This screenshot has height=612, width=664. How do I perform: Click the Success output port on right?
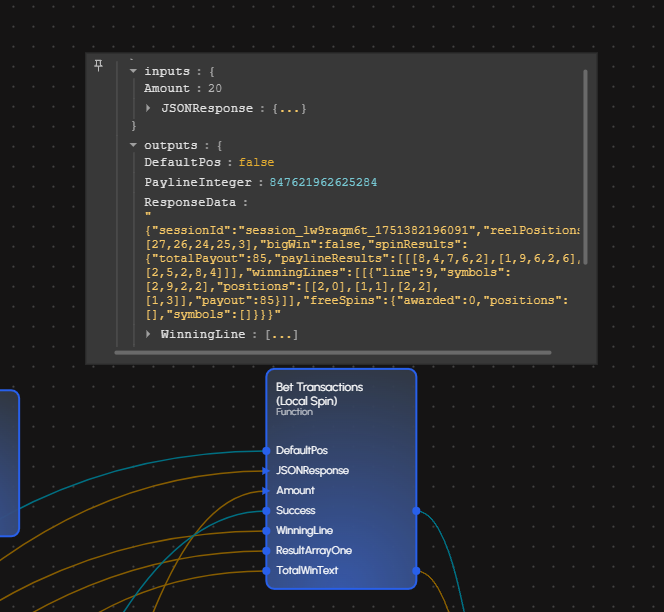(416, 511)
